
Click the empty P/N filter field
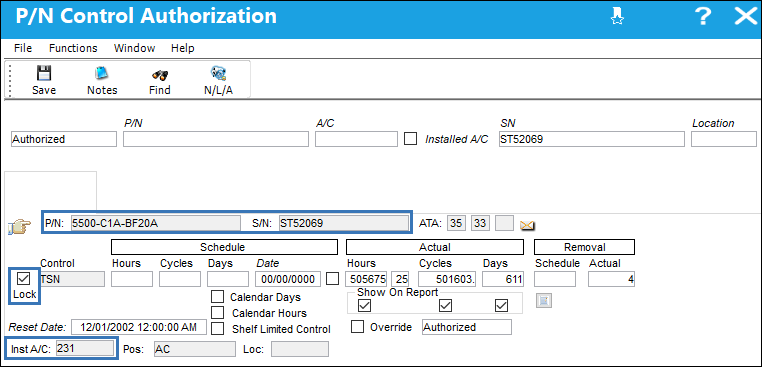point(216,139)
